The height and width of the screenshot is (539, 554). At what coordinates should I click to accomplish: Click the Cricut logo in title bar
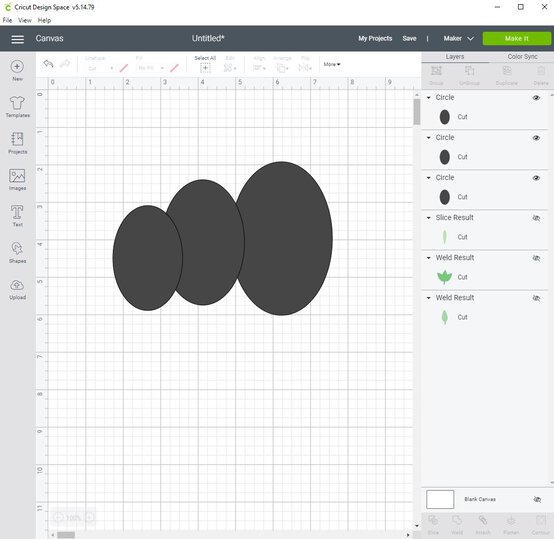click(x=7, y=7)
